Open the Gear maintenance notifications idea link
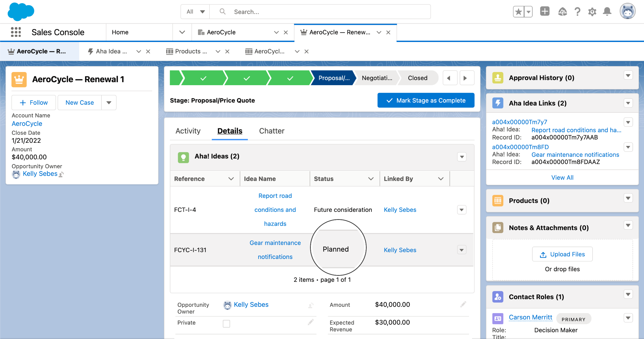 pyautogui.click(x=575, y=155)
